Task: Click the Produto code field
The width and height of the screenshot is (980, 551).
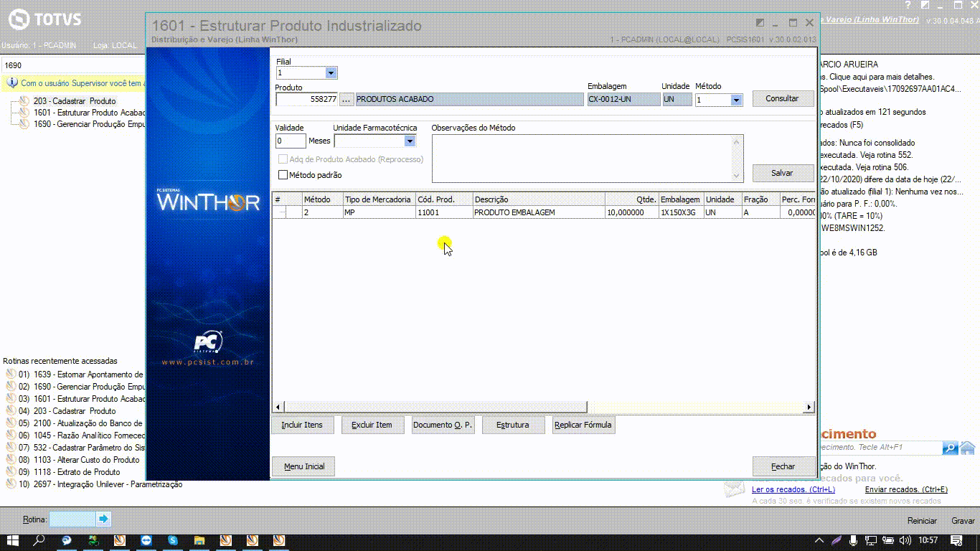Action: point(307,99)
